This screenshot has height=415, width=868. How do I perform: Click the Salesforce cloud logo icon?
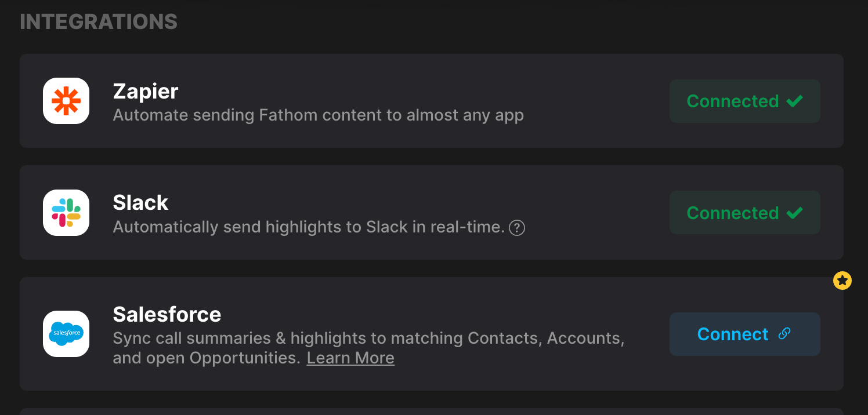[x=66, y=334]
